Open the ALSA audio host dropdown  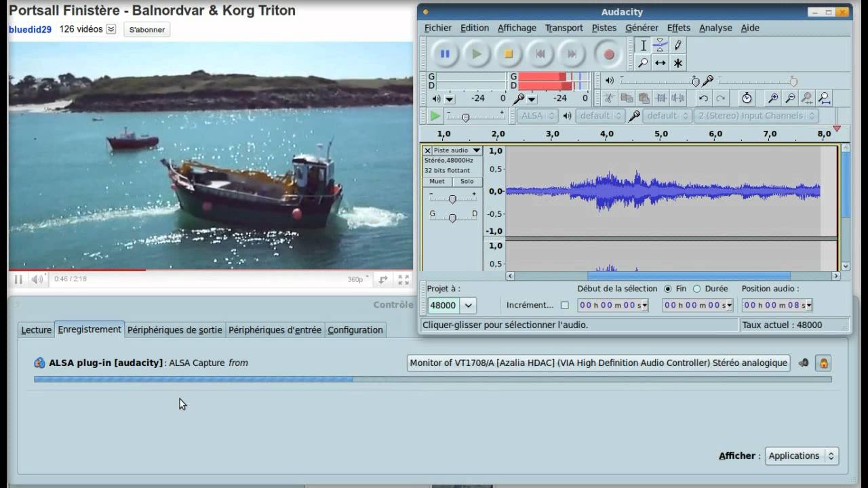(x=538, y=116)
